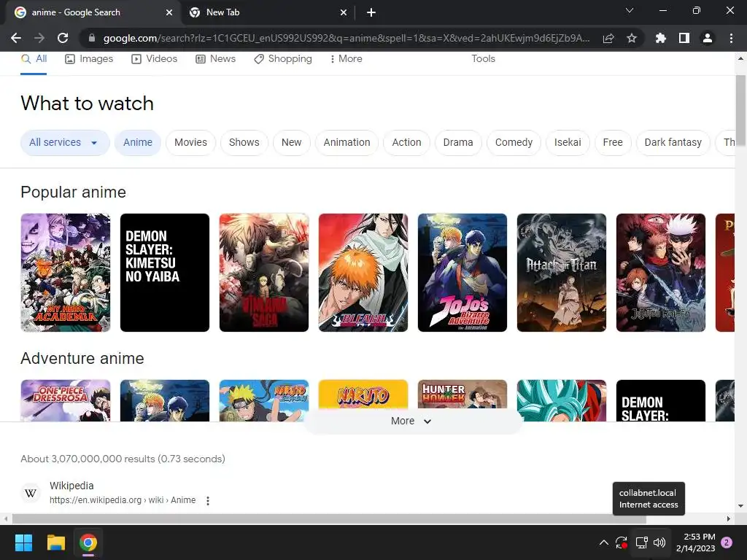Open the yellow Naruto poster
Screen dimensions: 747x560
pos(363,394)
